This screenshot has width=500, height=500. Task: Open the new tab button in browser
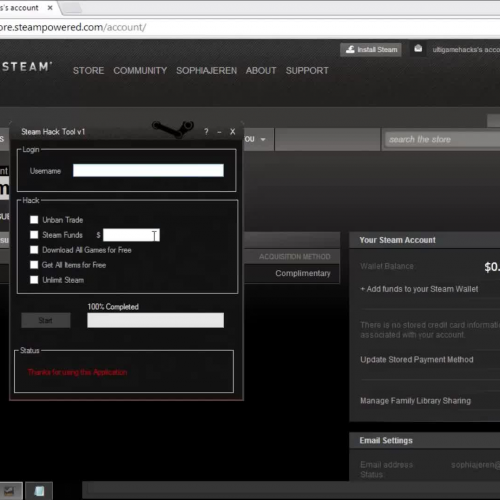[72, 8]
